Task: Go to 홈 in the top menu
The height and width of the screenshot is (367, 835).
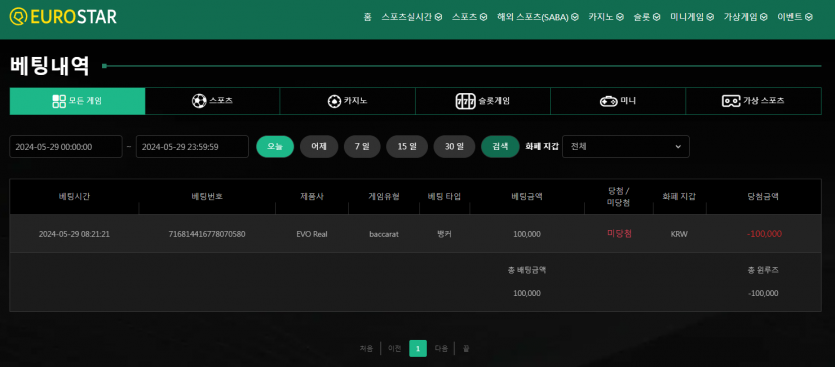Action: [367, 17]
